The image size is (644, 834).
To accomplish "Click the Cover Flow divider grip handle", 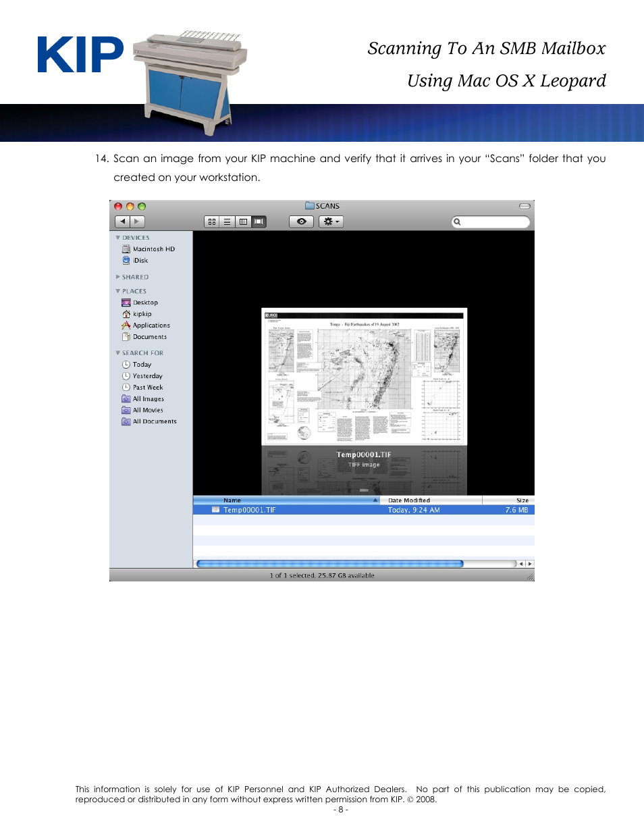I will tap(364, 490).
